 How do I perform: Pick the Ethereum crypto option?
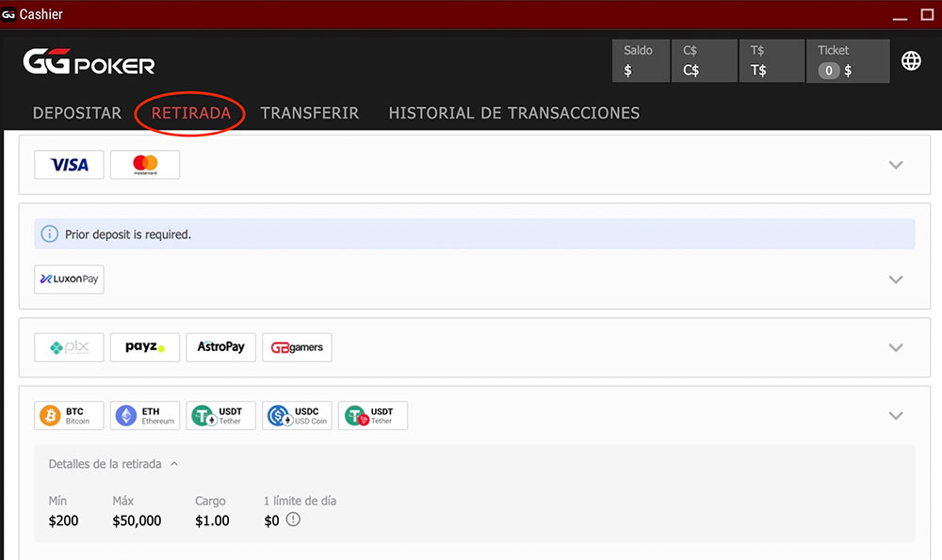tap(144, 415)
